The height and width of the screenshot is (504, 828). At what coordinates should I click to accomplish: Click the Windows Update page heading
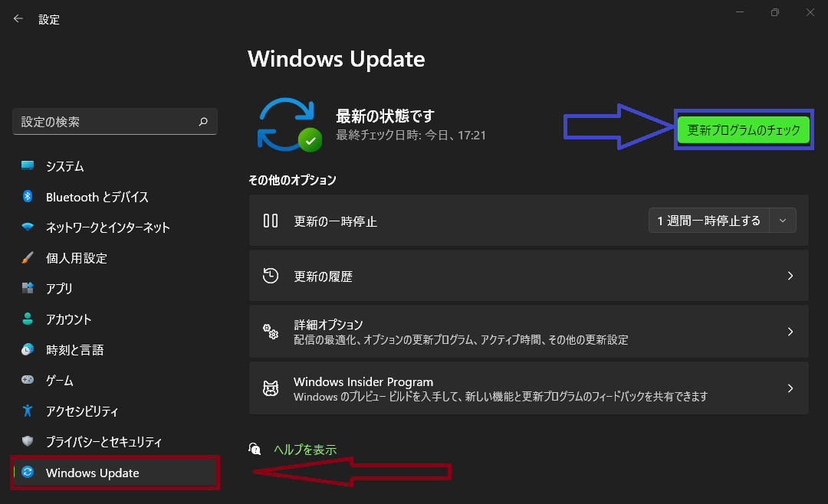coord(337,58)
